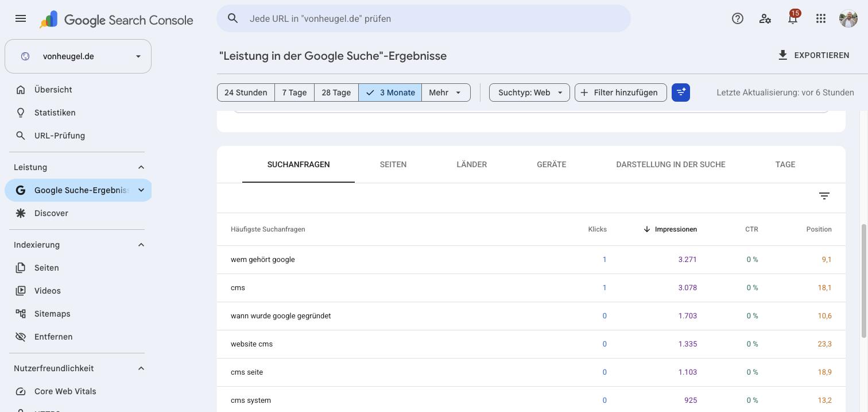Image resolution: width=868 pixels, height=412 pixels.
Task: Sort by the Position column header
Action: pos(819,229)
